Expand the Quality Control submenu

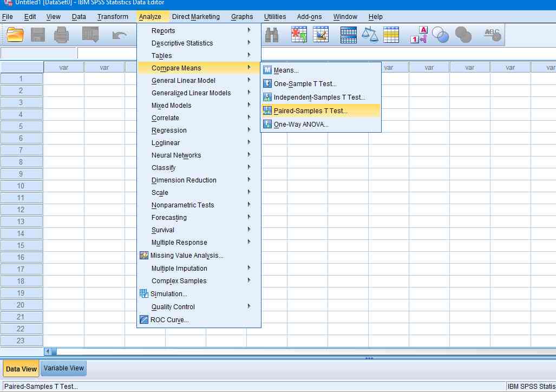tap(199, 307)
